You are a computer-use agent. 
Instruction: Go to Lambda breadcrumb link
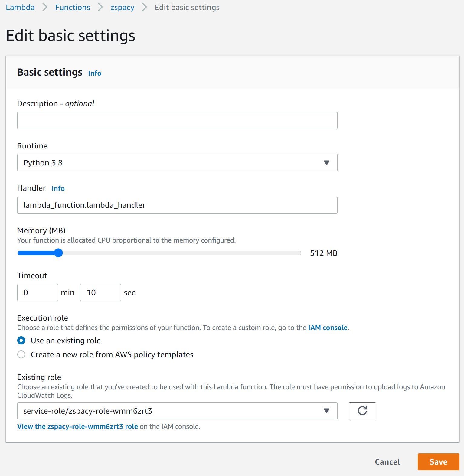tap(20, 7)
